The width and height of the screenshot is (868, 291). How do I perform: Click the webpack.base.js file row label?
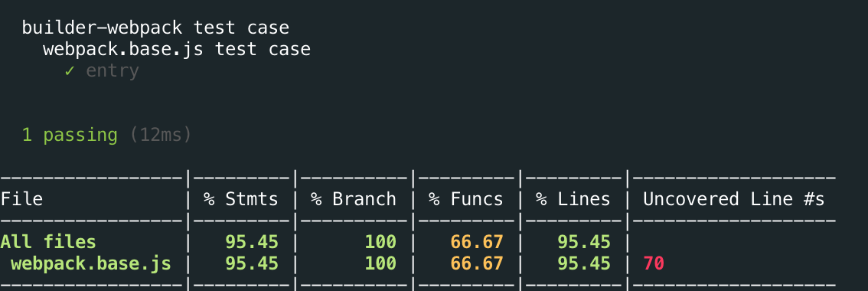(91, 264)
